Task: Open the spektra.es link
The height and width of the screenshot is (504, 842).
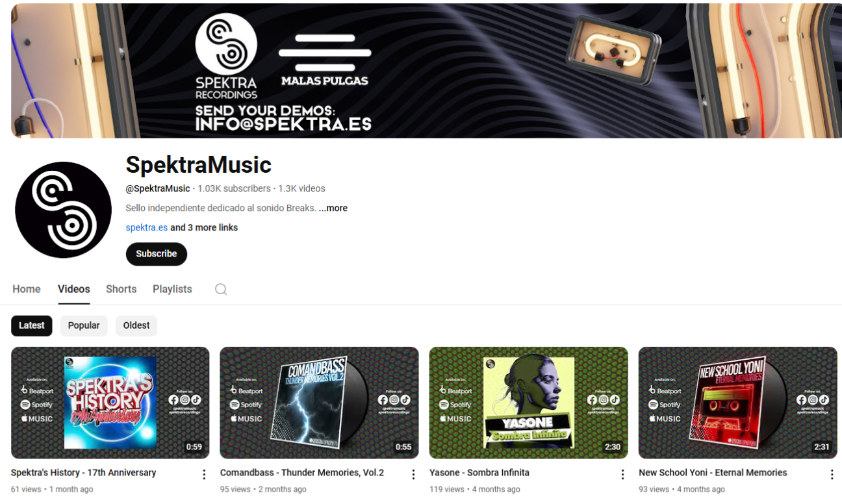Action: [147, 227]
